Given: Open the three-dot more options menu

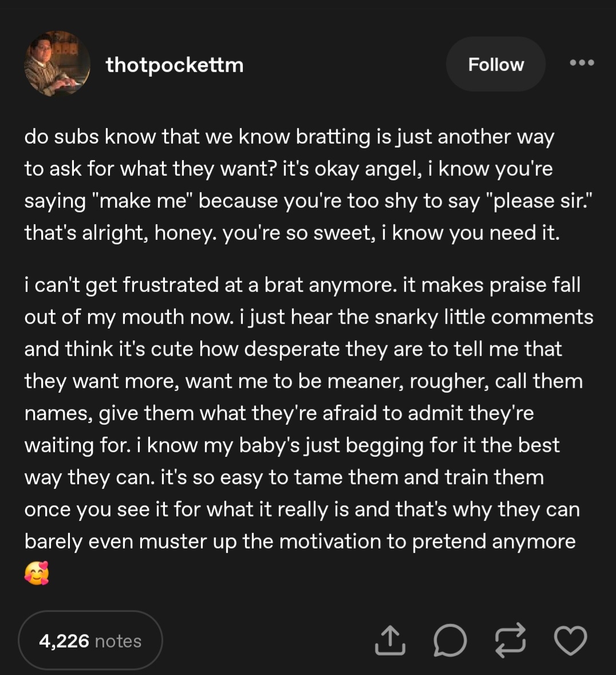Looking at the screenshot, I should click(582, 63).
